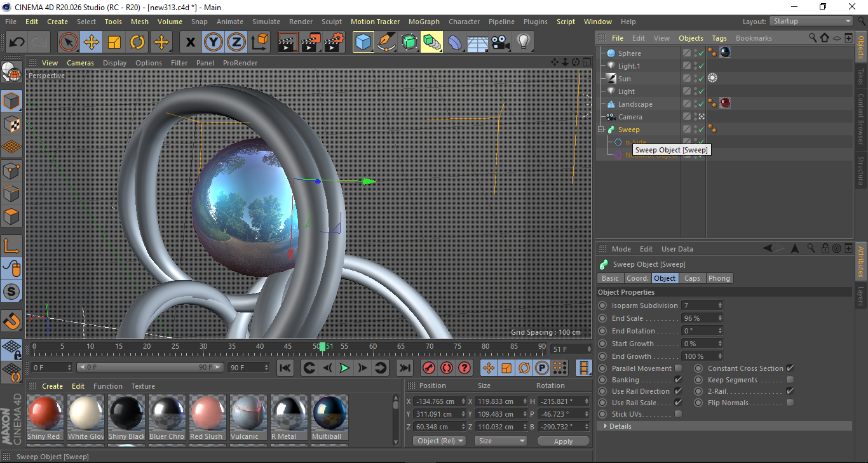This screenshot has height=463, width=868.
Task: Open the Layout Startup dropdown
Action: click(x=811, y=22)
